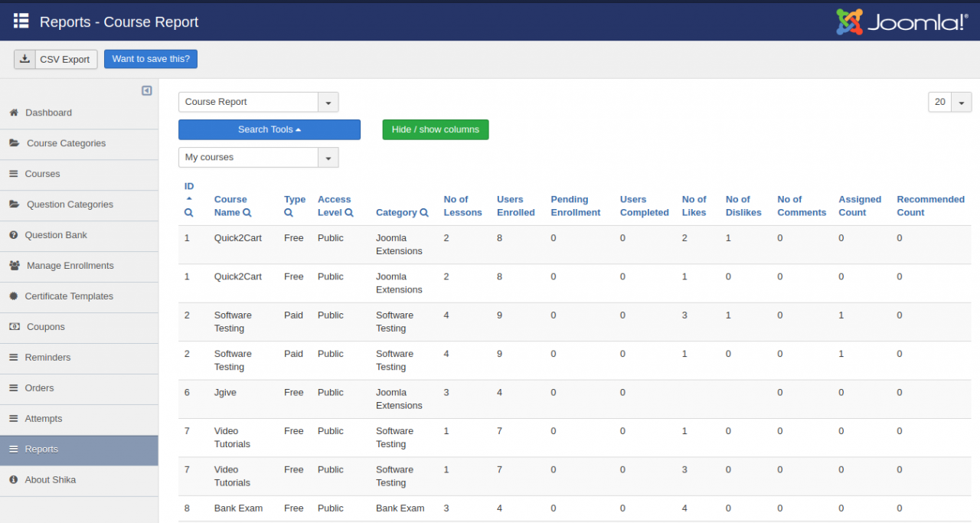Click the Joomla logo

(x=902, y=21)
